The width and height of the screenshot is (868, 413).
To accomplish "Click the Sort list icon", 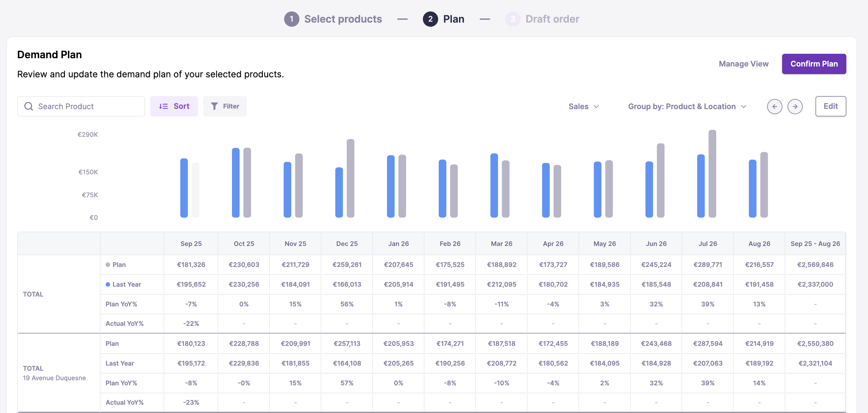I will pos(164,107).
